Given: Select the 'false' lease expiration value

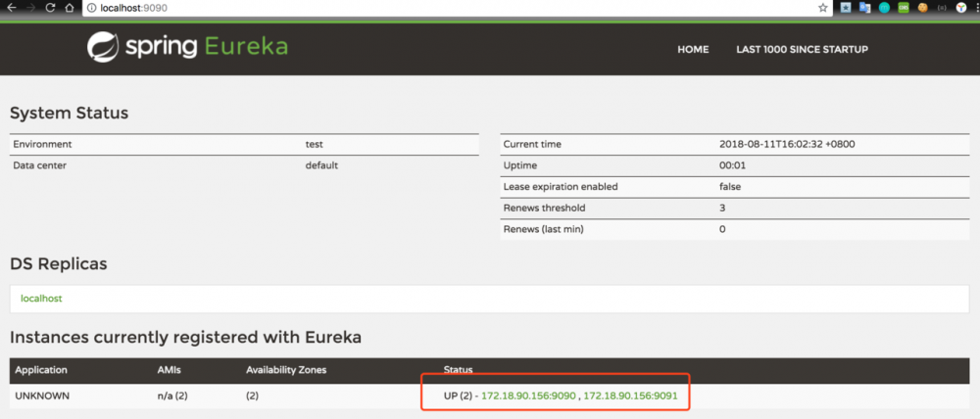Looking at the screenshot, I should pos(731,187).
